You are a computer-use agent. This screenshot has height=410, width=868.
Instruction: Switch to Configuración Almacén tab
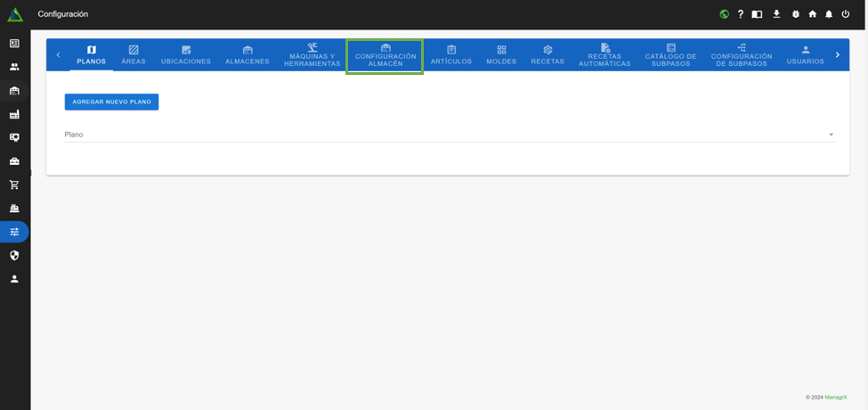(x=385, y=55)
